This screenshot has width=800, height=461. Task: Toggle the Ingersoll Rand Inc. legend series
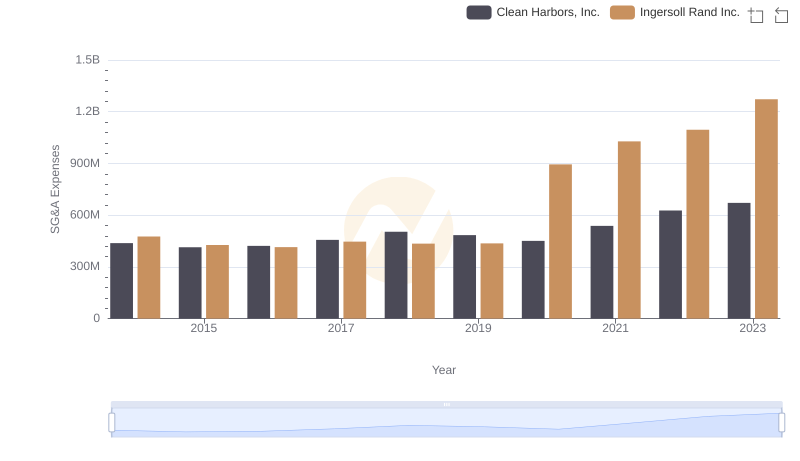(674, 12)
